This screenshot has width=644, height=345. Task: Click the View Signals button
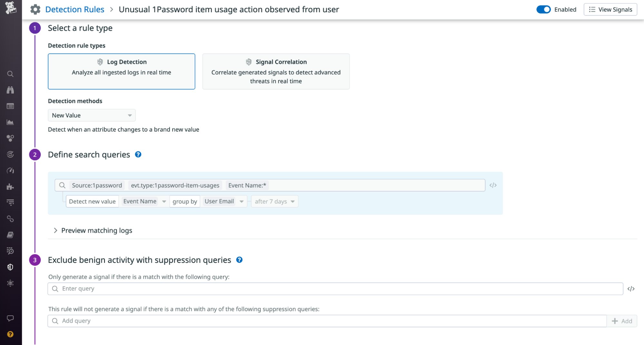(x=610, y=10)
